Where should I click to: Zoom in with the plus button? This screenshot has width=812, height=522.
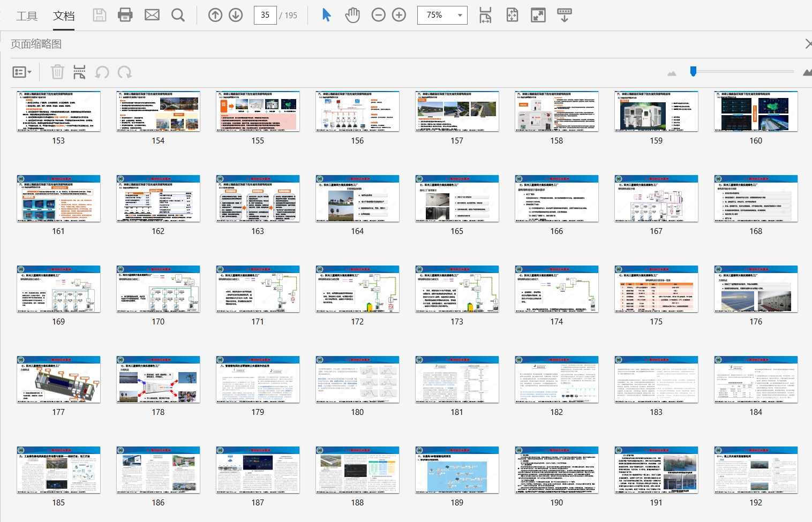click(399, 15)
